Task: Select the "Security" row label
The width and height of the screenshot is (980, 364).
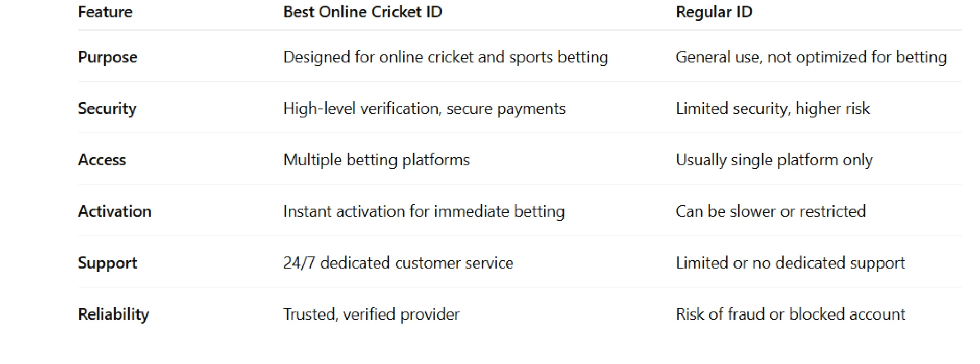Action: click(107, 108)
